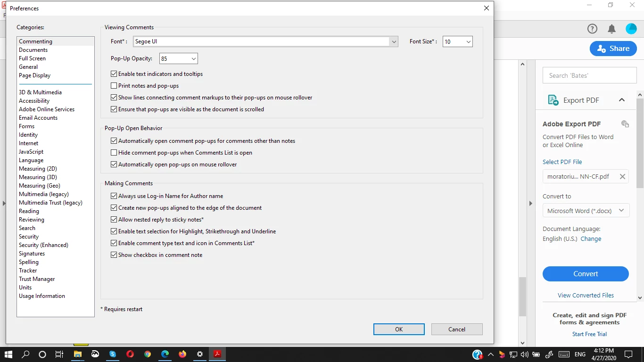Click Change document language link
Screen dimensions: 644x362
coord(591,239)
